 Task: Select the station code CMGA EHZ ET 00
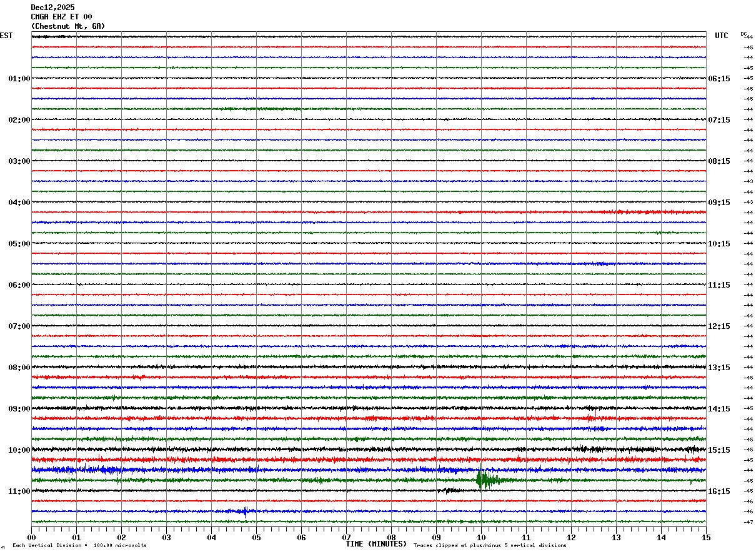[x=61, y=17]
